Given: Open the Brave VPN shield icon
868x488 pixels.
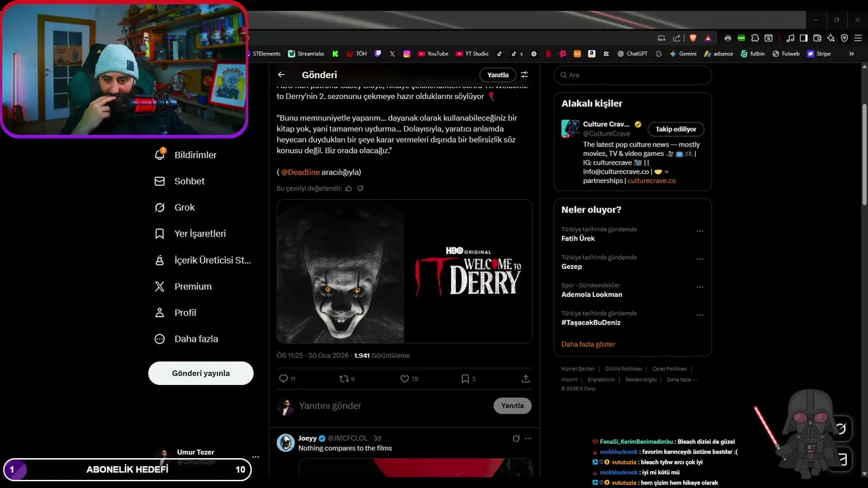Looking at the screenshot, I should click(x=844, y=38).
